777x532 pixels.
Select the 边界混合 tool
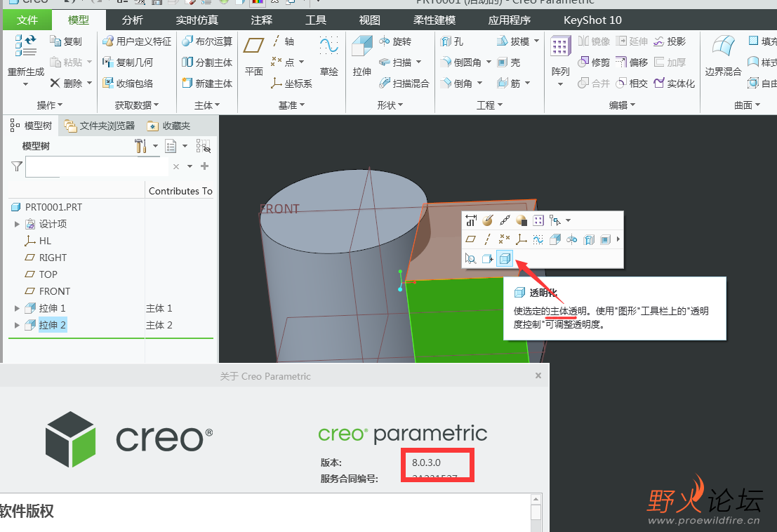point(723,56)
